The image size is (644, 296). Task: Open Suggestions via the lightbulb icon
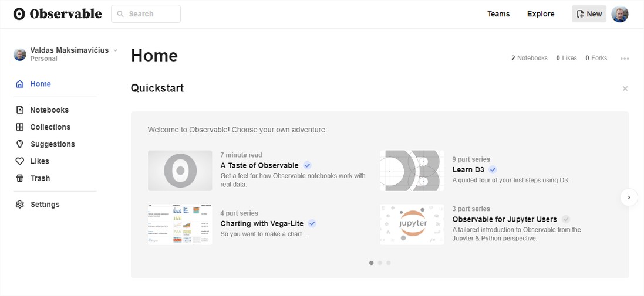point(20,144)
